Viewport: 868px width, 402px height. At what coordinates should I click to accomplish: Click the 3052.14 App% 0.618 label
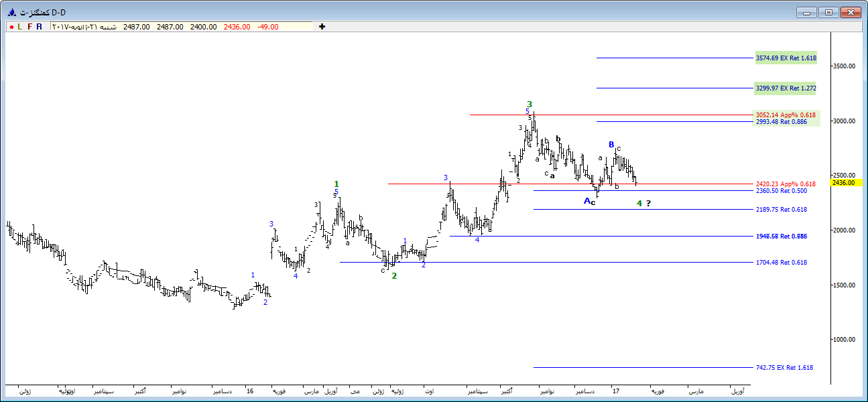pos(786,115)
